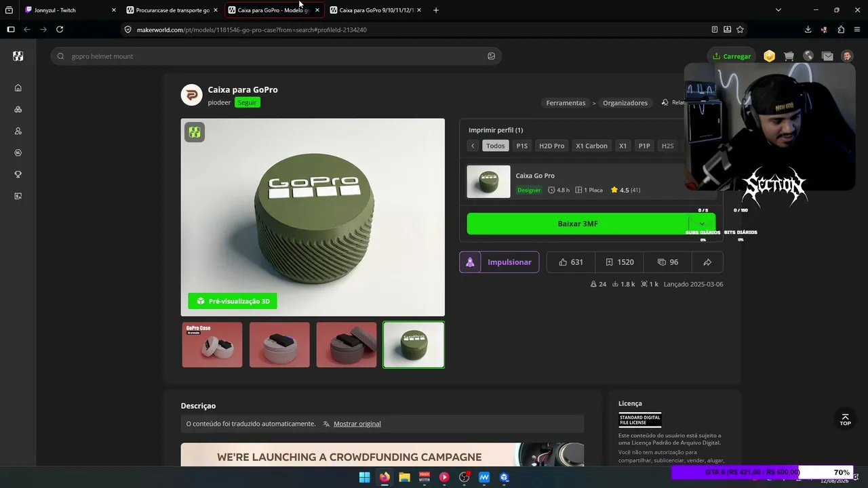Bookmark this page with the star icon

(x=740, y=29)
